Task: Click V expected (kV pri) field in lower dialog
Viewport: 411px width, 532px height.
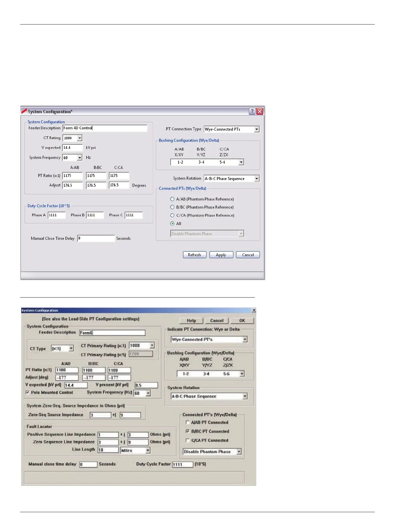Action: tap(76, 385)
